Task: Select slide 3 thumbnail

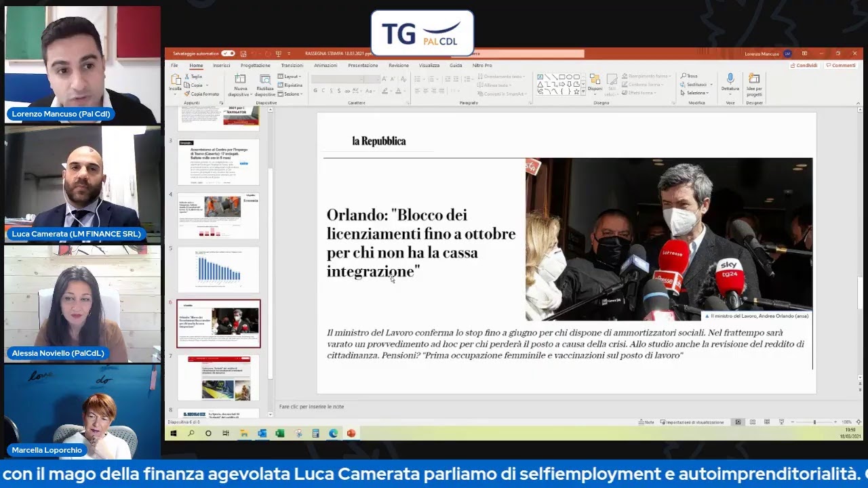Action: pyautogui.click(x=218, y=161)
